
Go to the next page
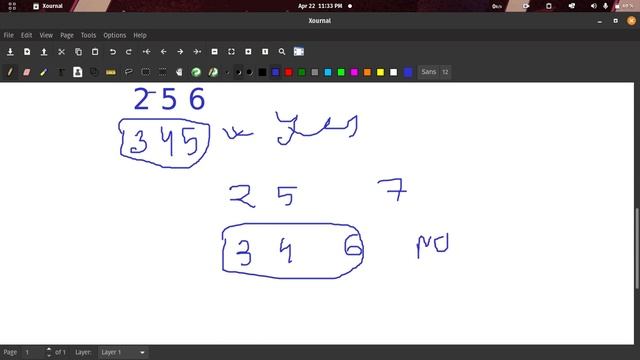pos(180,52)
